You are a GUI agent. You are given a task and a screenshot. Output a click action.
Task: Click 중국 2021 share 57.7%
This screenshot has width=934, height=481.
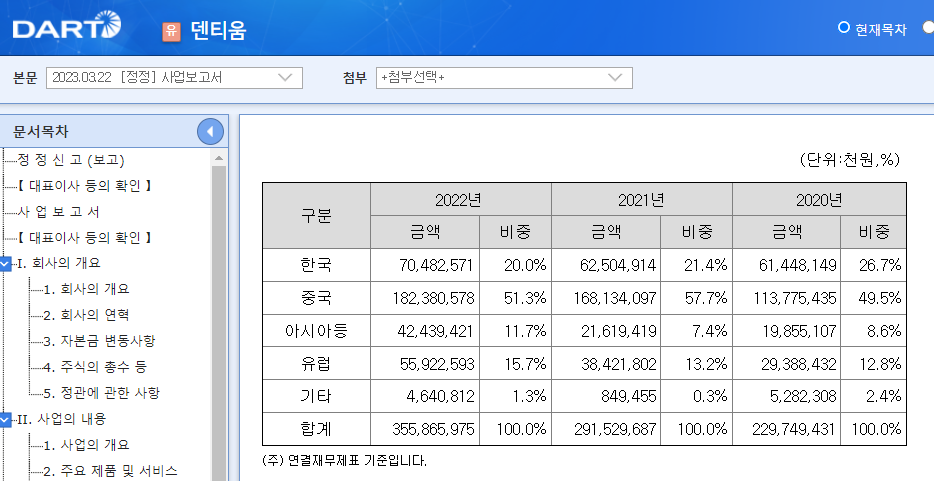[706, 298]
